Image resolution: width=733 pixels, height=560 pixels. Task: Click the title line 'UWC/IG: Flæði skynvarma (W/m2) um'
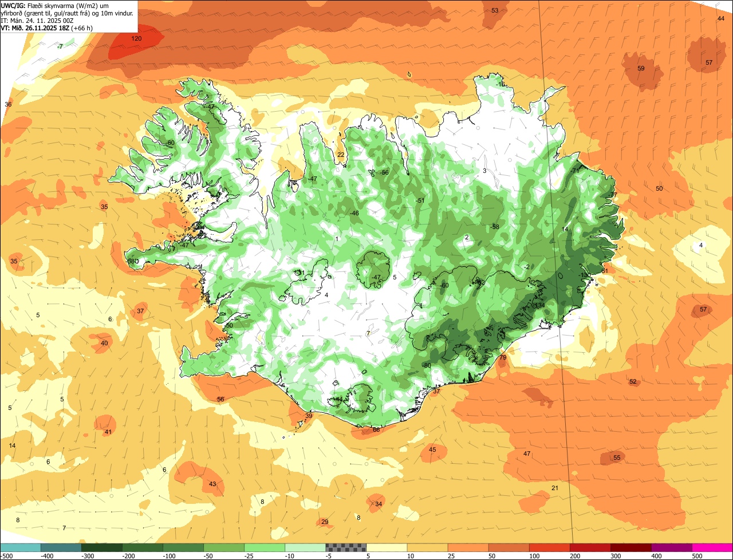tap(55, 5)
